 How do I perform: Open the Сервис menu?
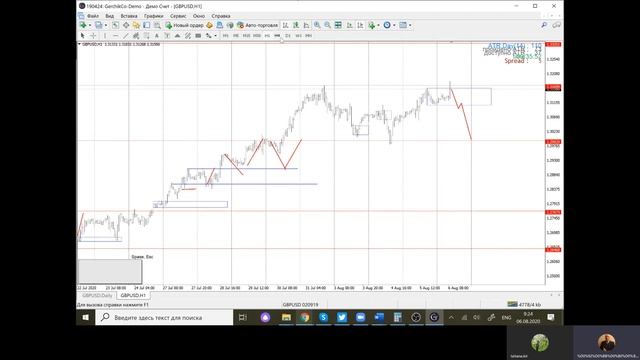(178, 16)
